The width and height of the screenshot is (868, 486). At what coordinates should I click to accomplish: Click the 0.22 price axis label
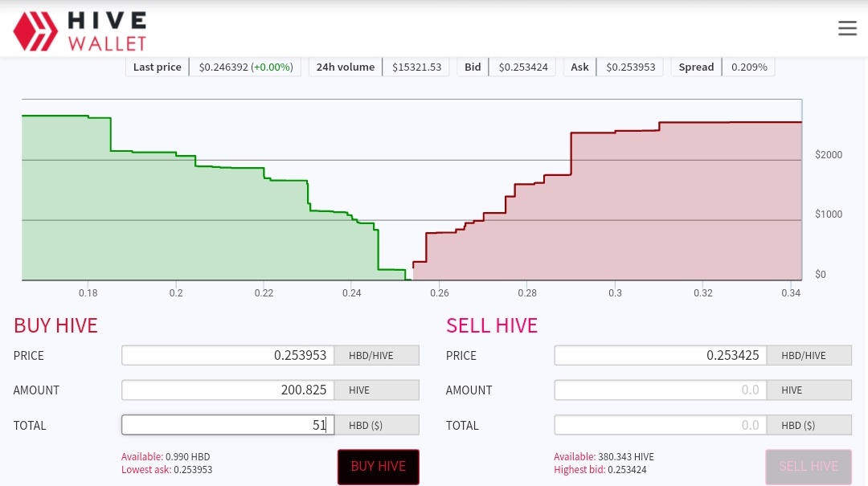[x=264, y=293]
